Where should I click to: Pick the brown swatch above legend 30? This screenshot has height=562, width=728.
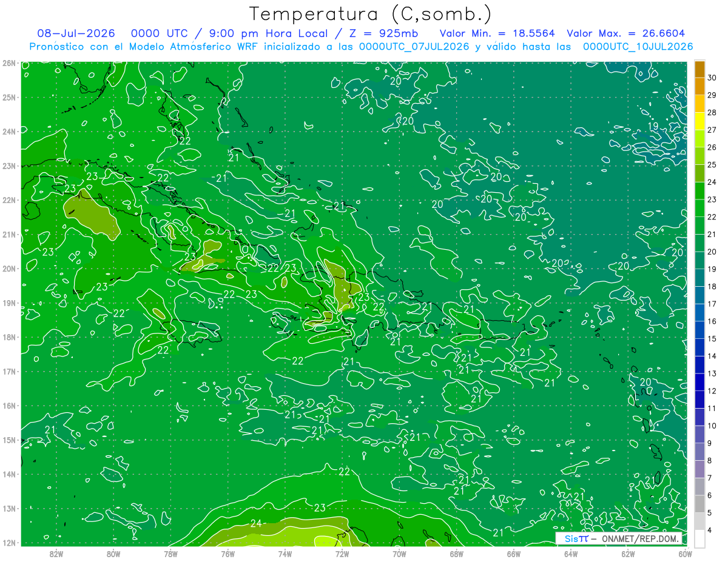pyautogui.click(x=699, y=69)
